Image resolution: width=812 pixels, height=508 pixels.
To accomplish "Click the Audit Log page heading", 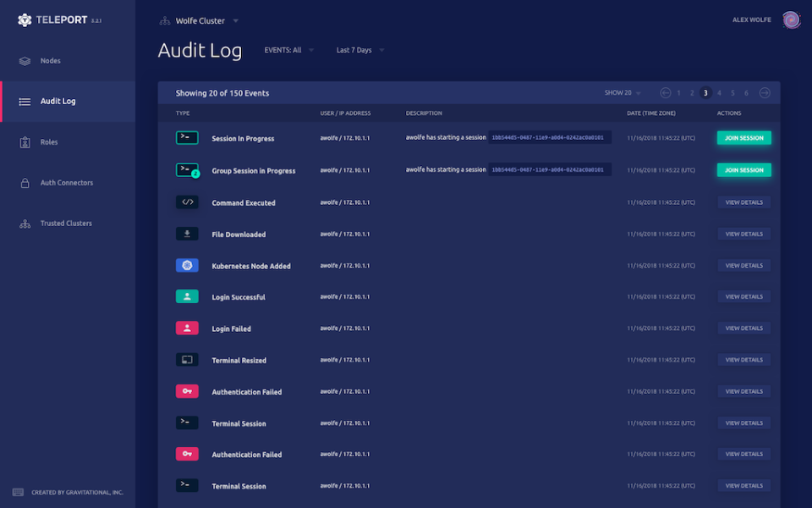I will pos(200,50).
